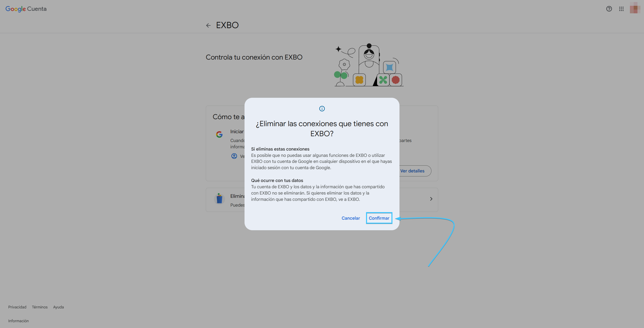Screen dimensions: 644x328
Task: Open the Google apps grid launcher
Action: click(x=621, y=9)
